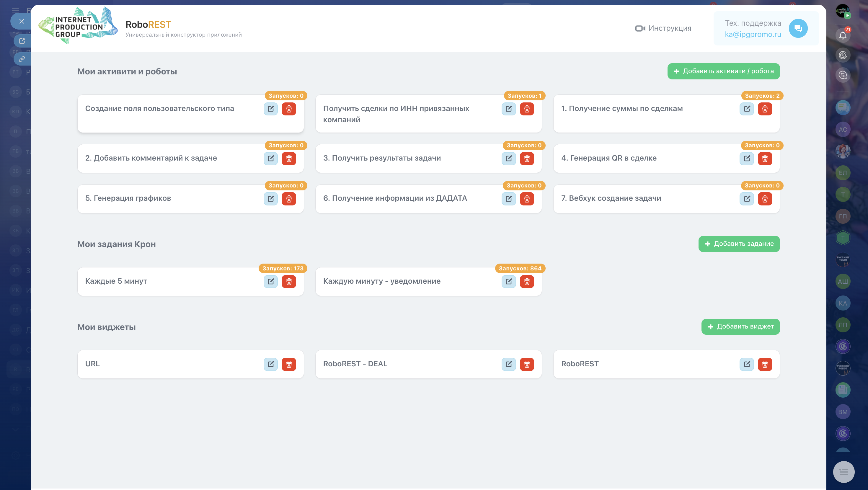Open panel in new window icon

[22, 41]
